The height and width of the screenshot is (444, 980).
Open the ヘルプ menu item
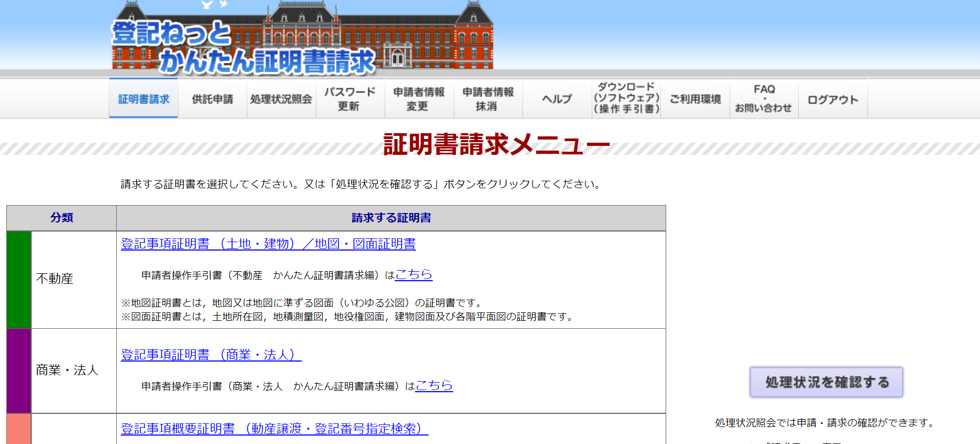click(557, 99)
